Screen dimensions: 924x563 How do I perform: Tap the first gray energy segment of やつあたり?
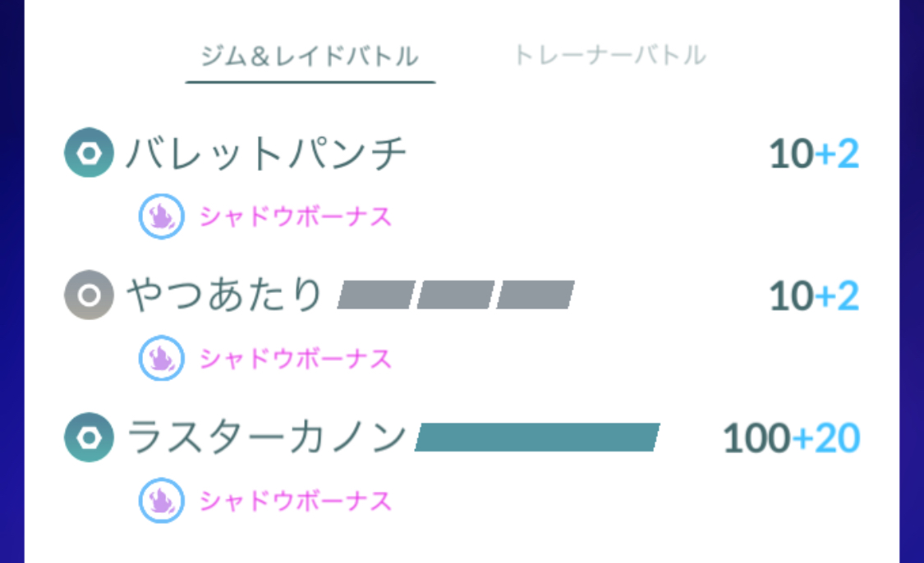click(x=376, y=295)
